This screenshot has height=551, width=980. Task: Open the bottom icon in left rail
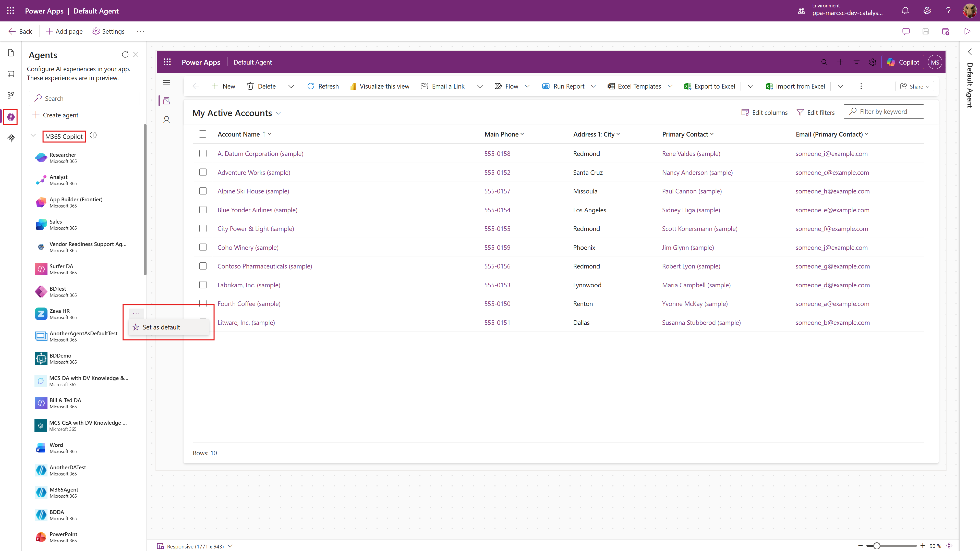click(x=11, y=138)
